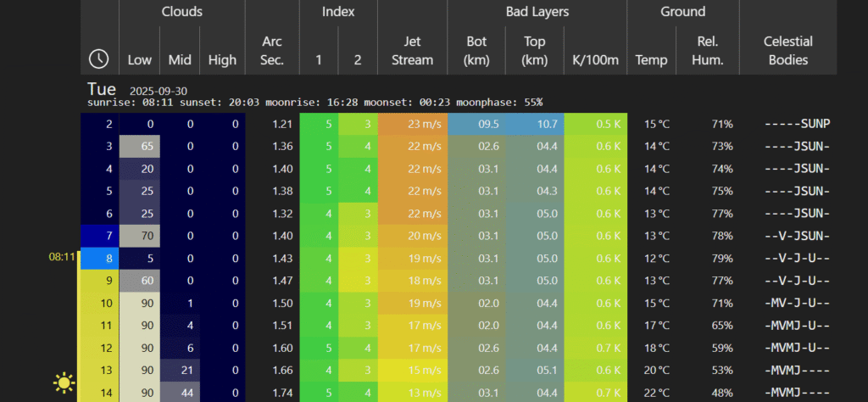Click the orange 23 m/s jet stream cell
This screenshot has height=402, width=868.
[x=412, y=124]
